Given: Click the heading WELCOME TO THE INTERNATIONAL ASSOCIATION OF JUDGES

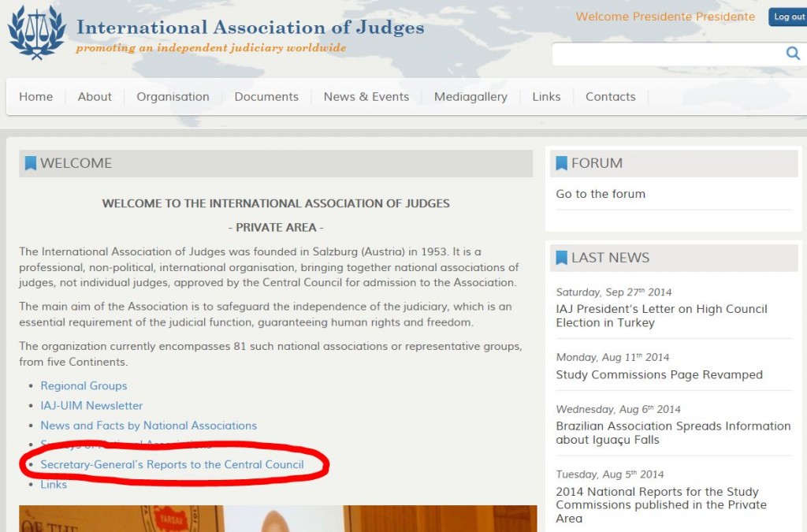Looking at the screenshot, I should [x=276, y=203].
